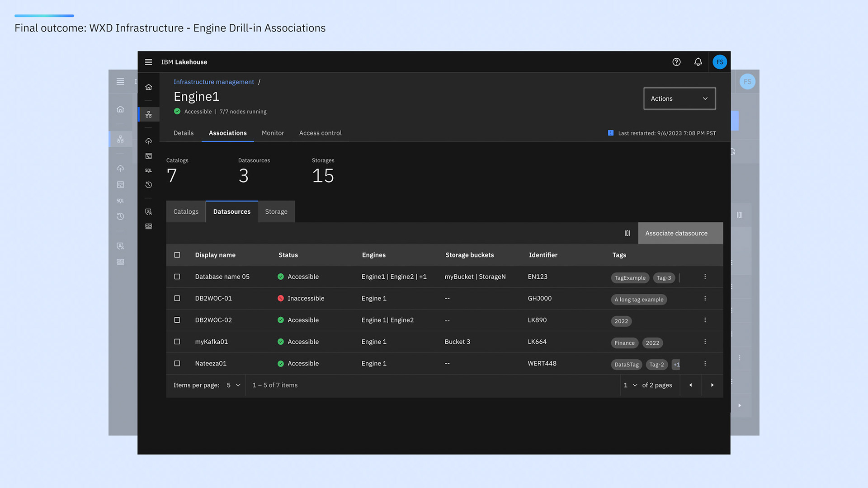
Task: Open the notifications bell
Action: coord(698,62)
